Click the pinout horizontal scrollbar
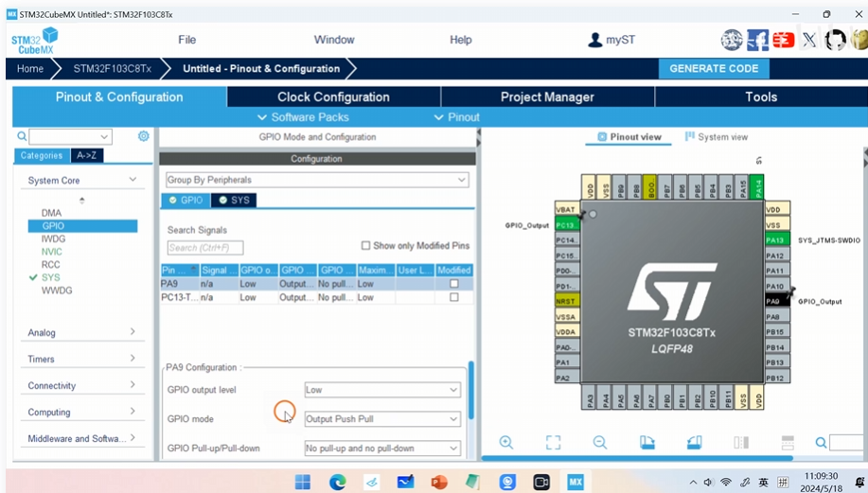Viewport: 868px width, 493px height. 637,458
